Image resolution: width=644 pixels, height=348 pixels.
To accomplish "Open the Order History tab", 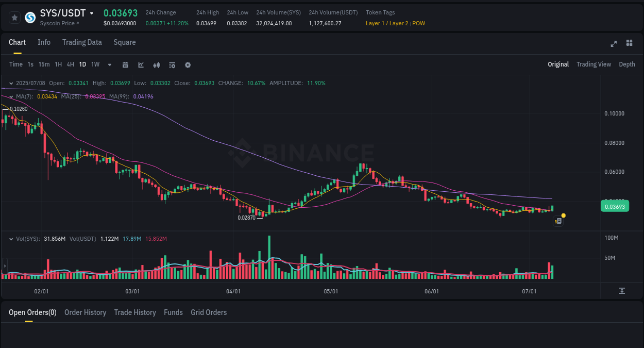I will click(x=85, y=312).
